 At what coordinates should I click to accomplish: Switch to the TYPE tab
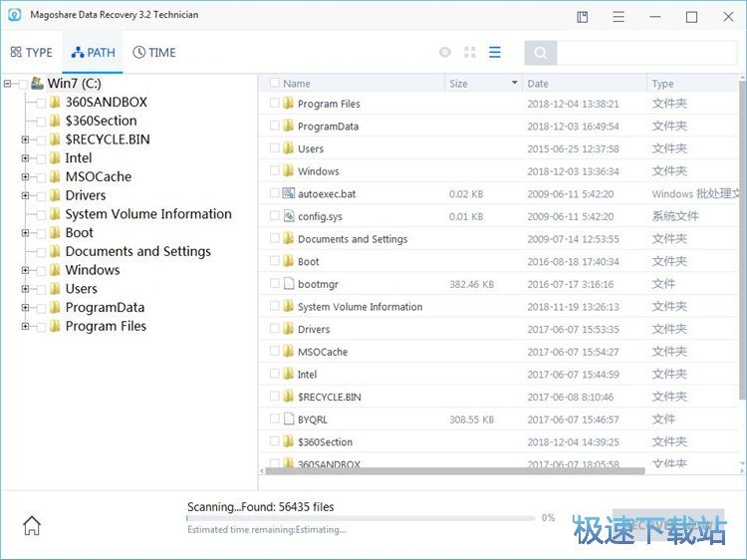32,53
